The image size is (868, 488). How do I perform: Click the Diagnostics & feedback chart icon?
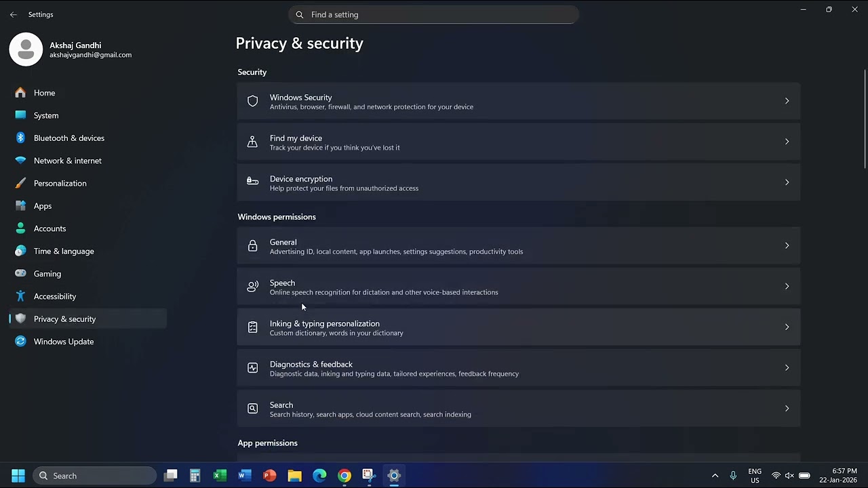(x=252, y=368)
